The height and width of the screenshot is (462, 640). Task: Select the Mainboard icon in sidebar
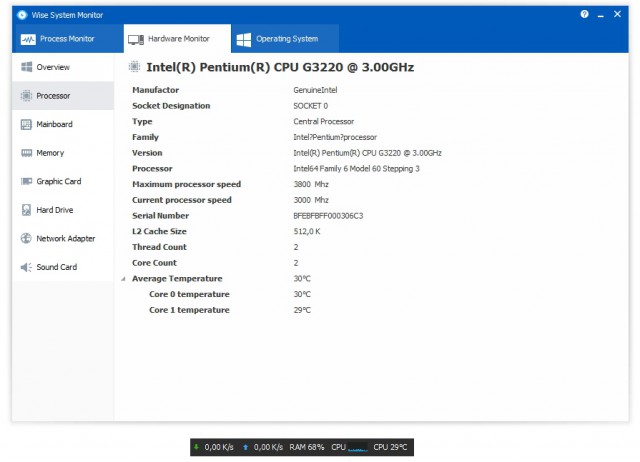26,124
